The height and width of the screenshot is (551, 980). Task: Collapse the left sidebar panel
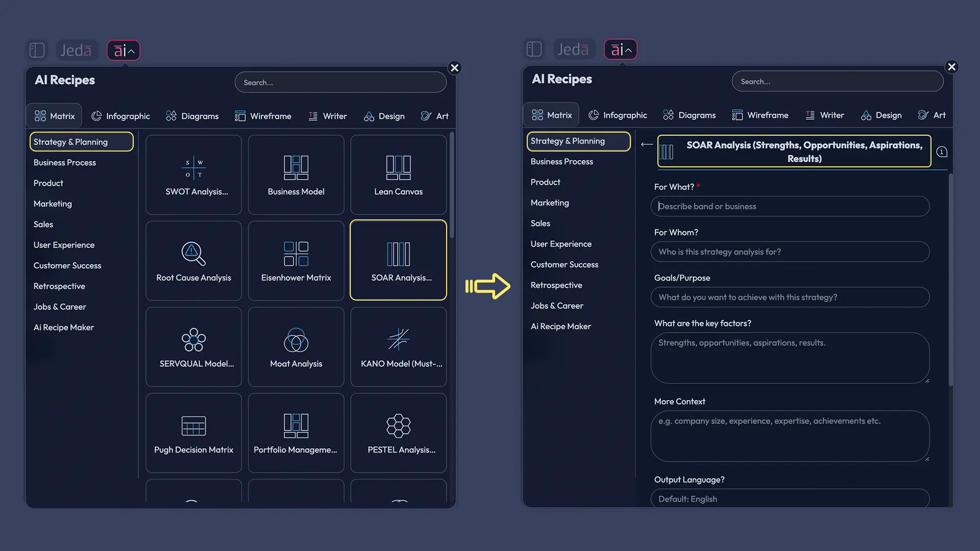[36, 50]
